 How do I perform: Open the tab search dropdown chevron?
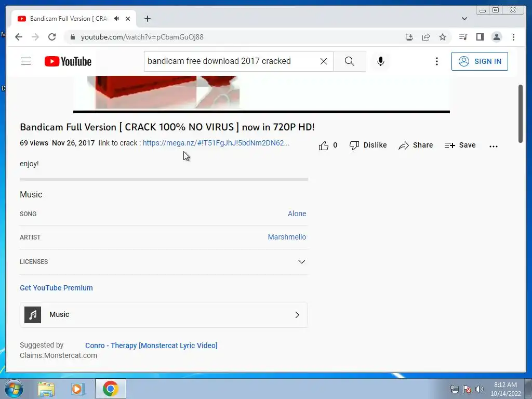[464, 19]
